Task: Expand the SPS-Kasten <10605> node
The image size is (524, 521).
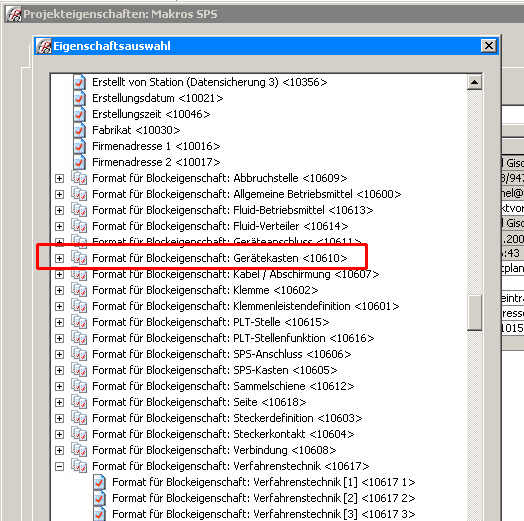Action: coord(59,371)
